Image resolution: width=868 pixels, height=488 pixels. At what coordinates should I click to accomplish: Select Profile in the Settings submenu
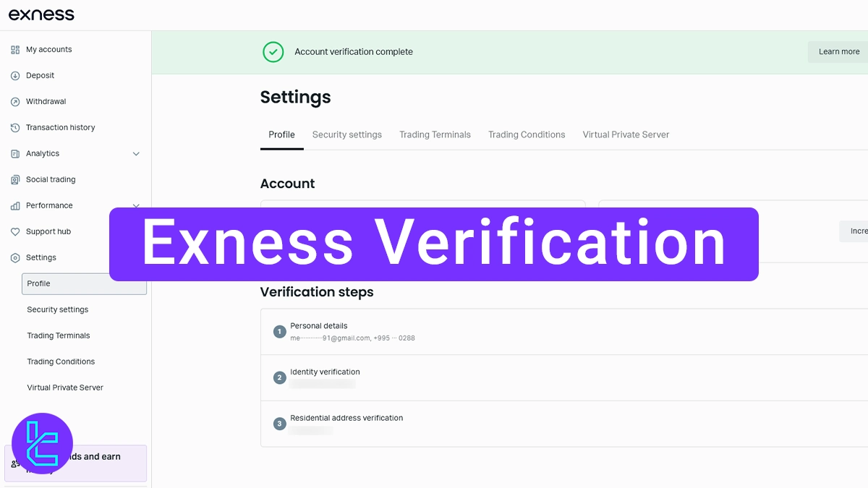38,283
